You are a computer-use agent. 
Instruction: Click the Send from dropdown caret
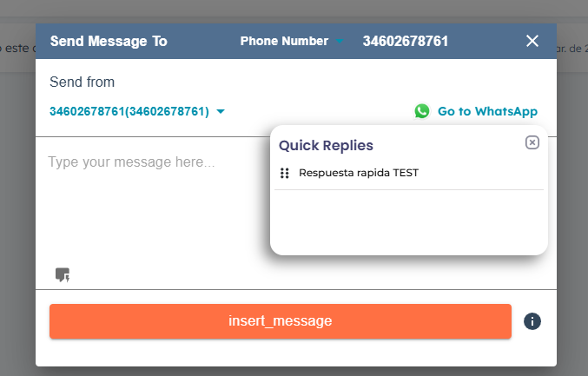(x=221, y=111)
